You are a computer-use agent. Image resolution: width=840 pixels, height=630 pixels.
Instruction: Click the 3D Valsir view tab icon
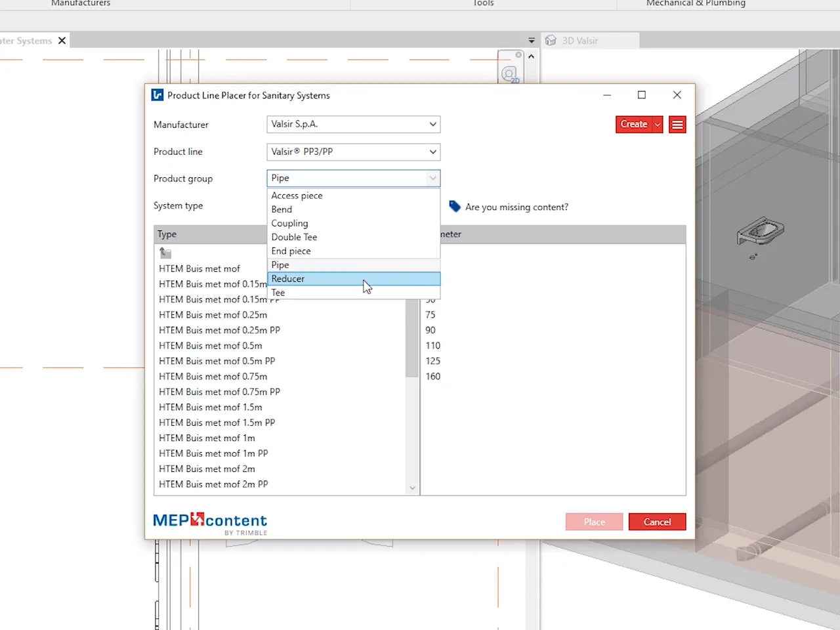(x=551, y=41)
